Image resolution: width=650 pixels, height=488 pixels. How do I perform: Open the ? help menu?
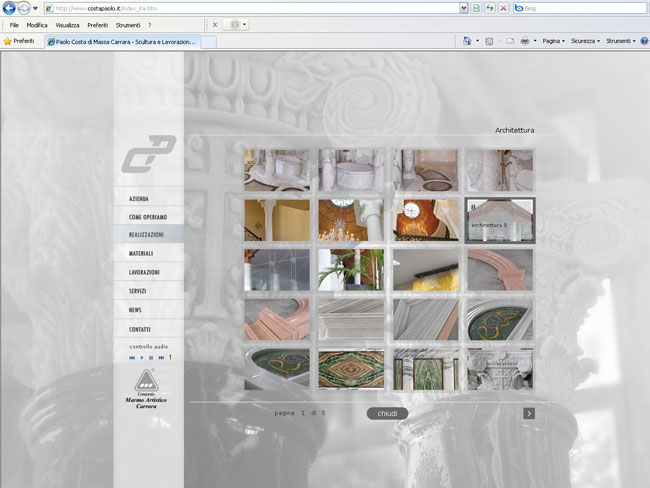(150, 25)
